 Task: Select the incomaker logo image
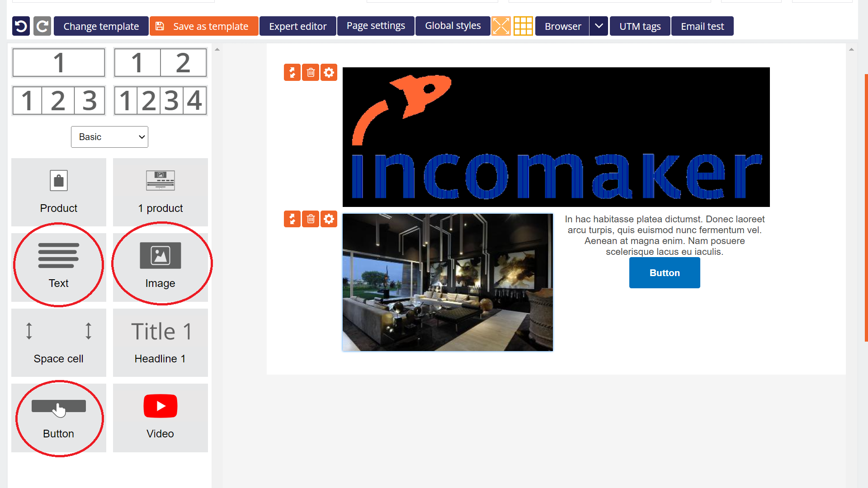(x=556, y=137)
